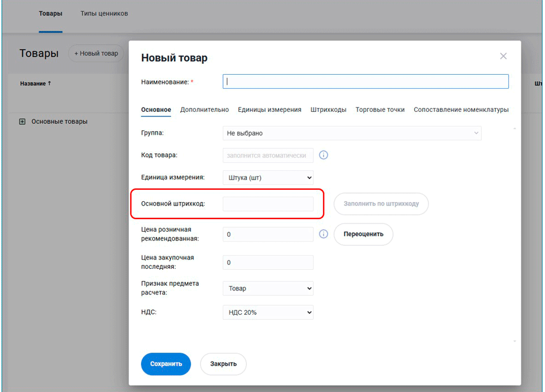Image resolution: width=545 pixels, height=392 pixels.
Task: Open Признак предмета расчета dropdown
Action: 268,288
